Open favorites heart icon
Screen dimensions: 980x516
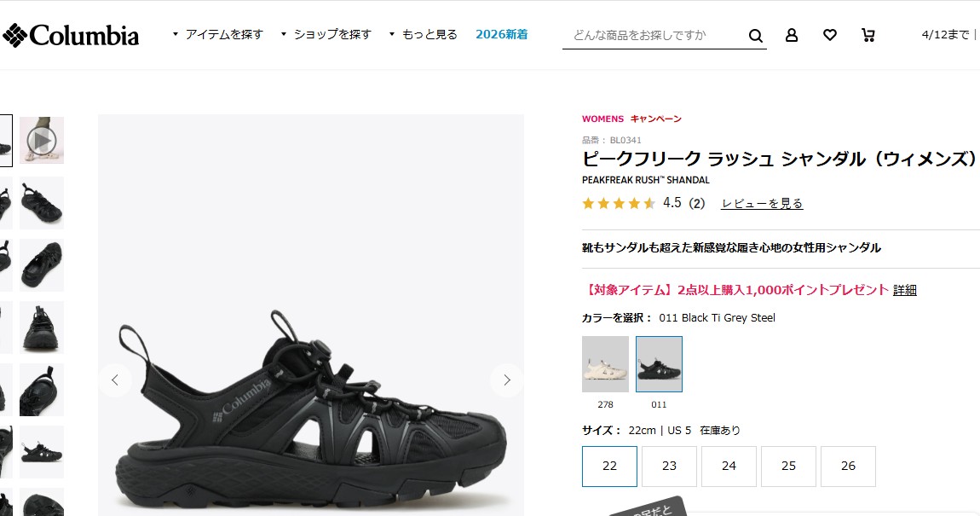[x=829, y=35]
